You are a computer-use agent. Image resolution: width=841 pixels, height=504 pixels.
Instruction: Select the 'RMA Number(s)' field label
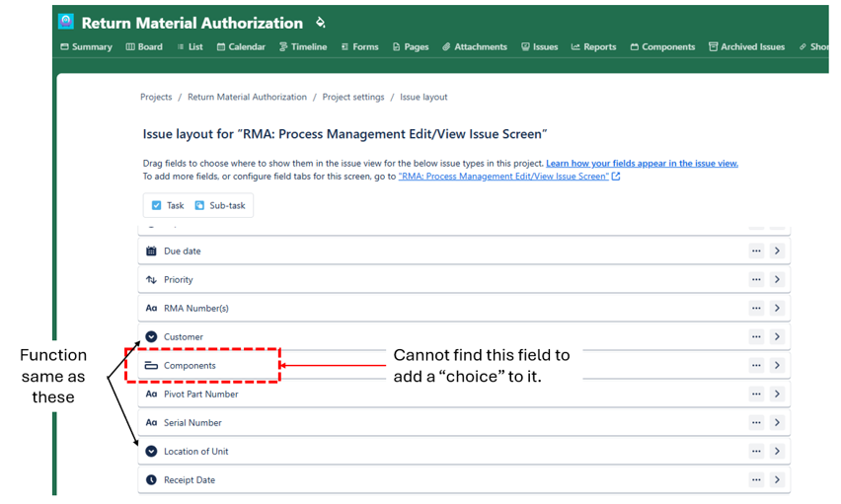[x=196, y=309]
